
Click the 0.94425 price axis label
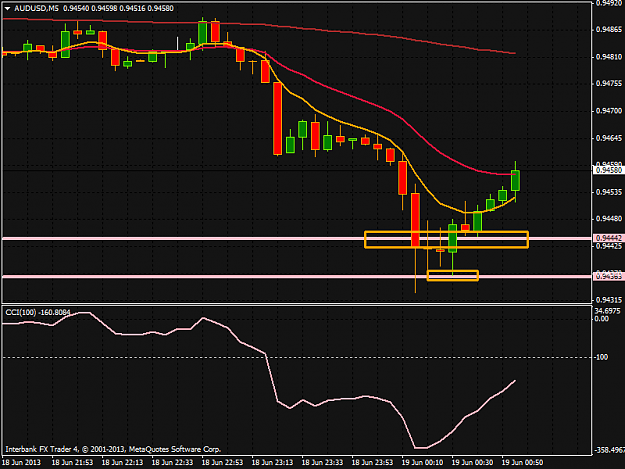609,246
